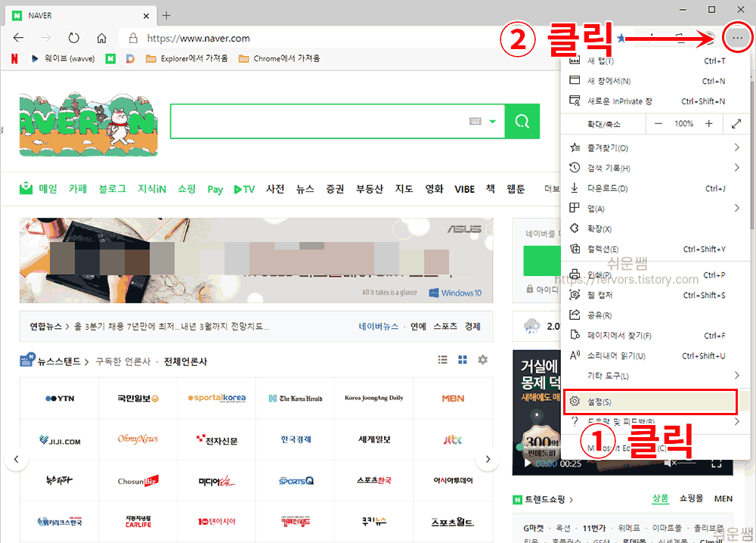Select 페이지에서 찾기(F) menu item

pos(655,336)
